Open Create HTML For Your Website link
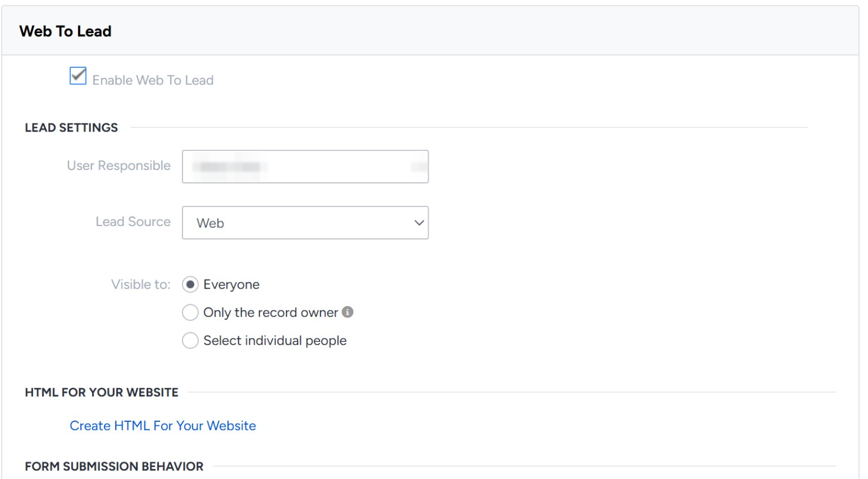Viewport: 868px width, 479px height. tap(163, 426)
